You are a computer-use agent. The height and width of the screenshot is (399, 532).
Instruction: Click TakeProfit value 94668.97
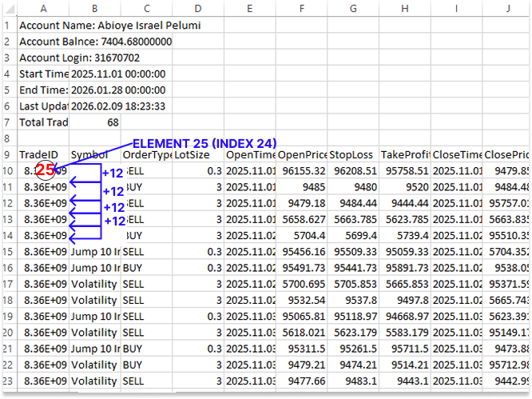click(x=405, y=316)
